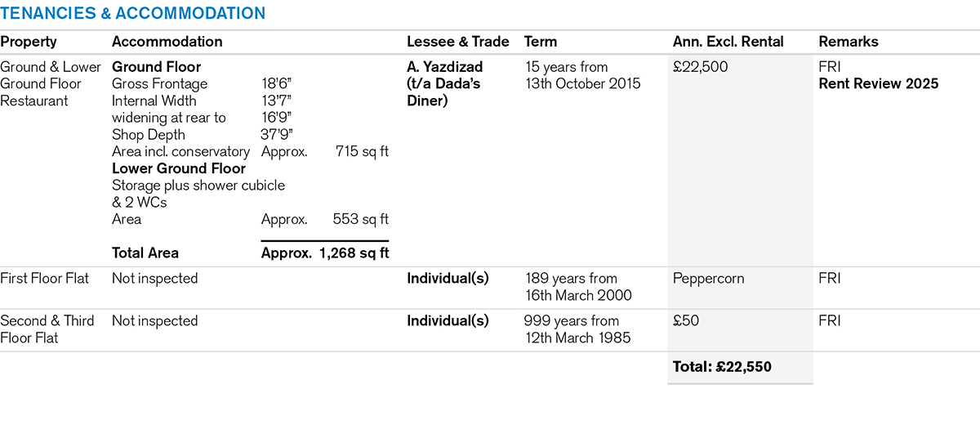Select the 189 years term text

tap(570, 279)
